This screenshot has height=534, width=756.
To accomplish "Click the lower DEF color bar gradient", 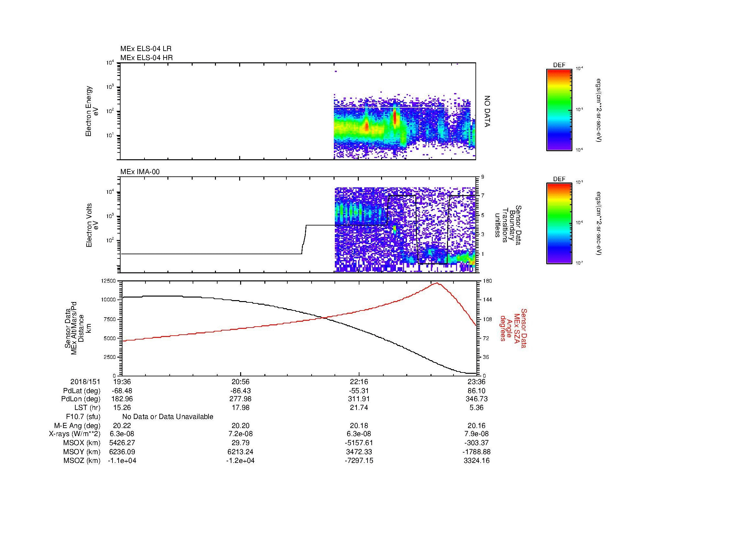I will pyautogui.click(x=559, y=224).
